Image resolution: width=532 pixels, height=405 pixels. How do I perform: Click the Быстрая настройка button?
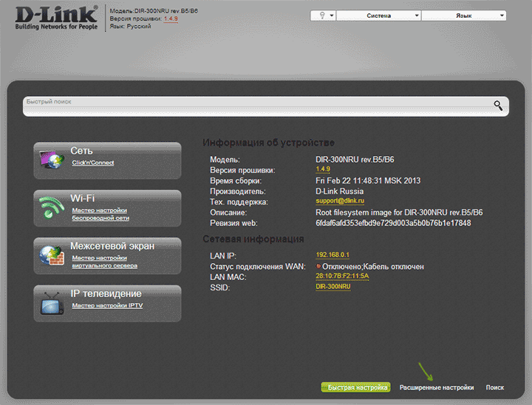[355, 387]
